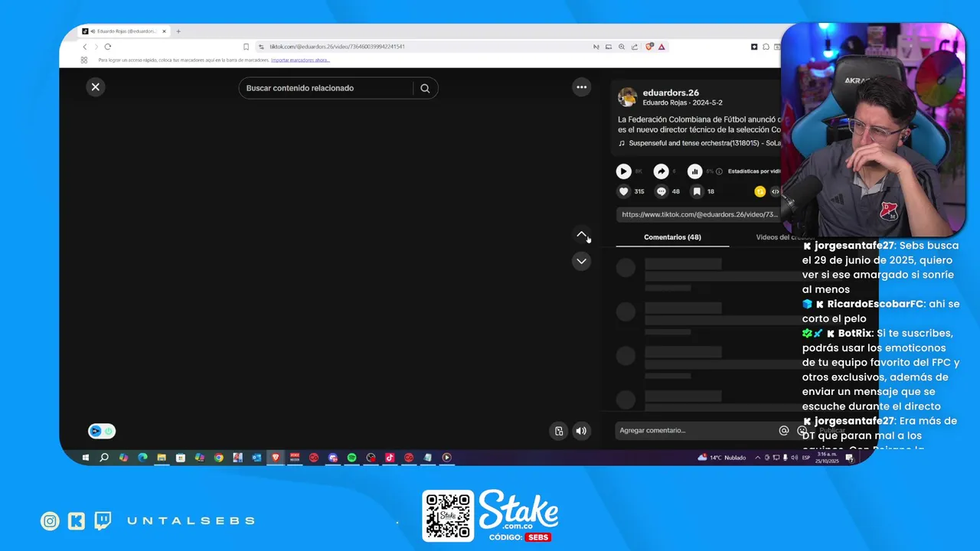Click the info circle next to 5%
Viewport: 980px width, 551px height.
(x=719, y=171)
